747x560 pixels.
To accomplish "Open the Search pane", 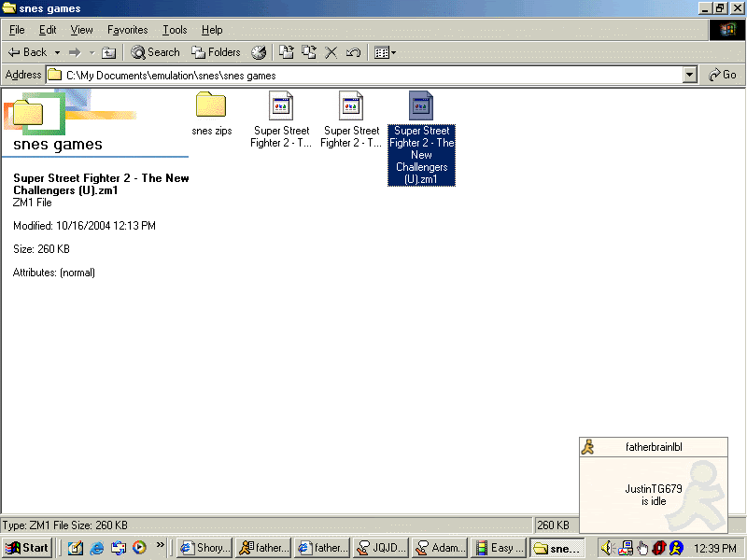I will [156, 52].
